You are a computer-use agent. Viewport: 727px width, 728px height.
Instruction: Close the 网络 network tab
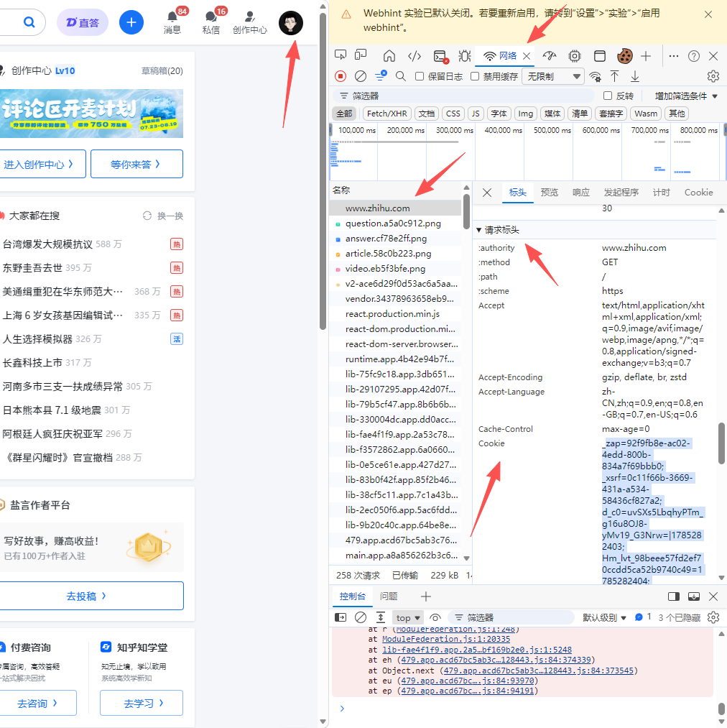pos(527,56)
